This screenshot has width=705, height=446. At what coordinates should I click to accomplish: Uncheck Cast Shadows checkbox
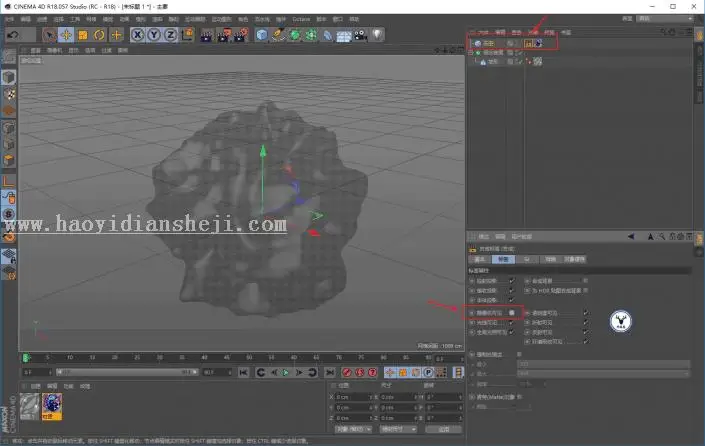coord(512,281)
